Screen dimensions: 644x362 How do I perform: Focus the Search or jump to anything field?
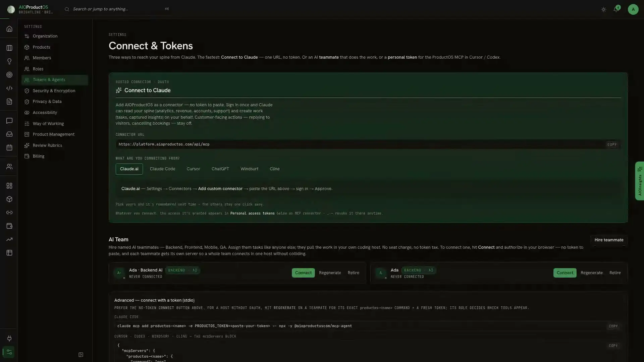[117, 9]
